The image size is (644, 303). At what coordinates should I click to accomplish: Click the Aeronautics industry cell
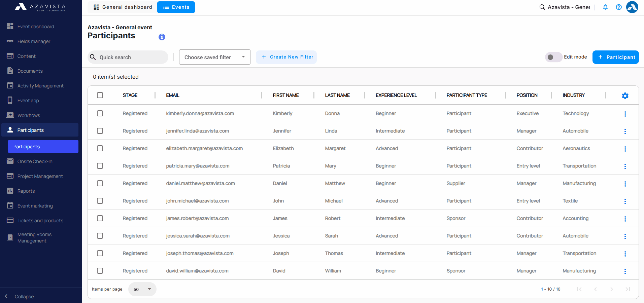(576, 148)
